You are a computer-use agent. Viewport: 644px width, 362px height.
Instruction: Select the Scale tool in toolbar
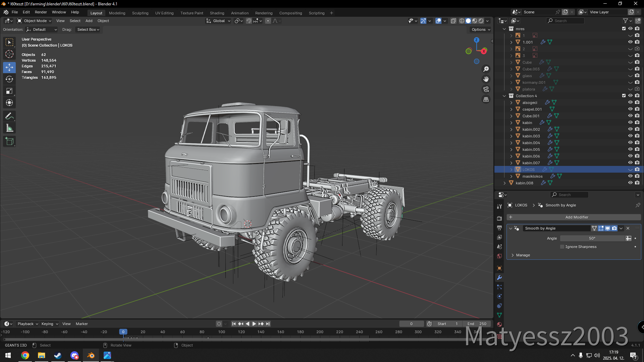(9, 91)
